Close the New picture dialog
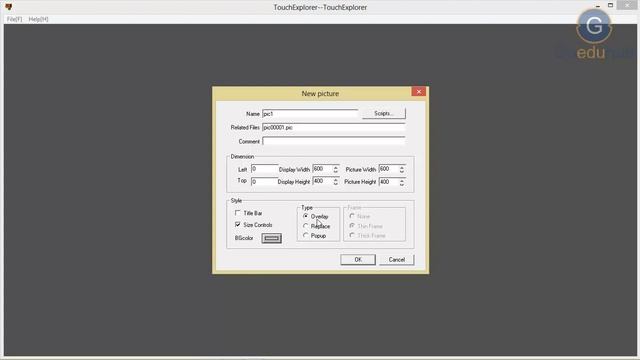Image resolution: width=640 pixels, height=360 pixels. pyautogui.click(x=418, y=92)
